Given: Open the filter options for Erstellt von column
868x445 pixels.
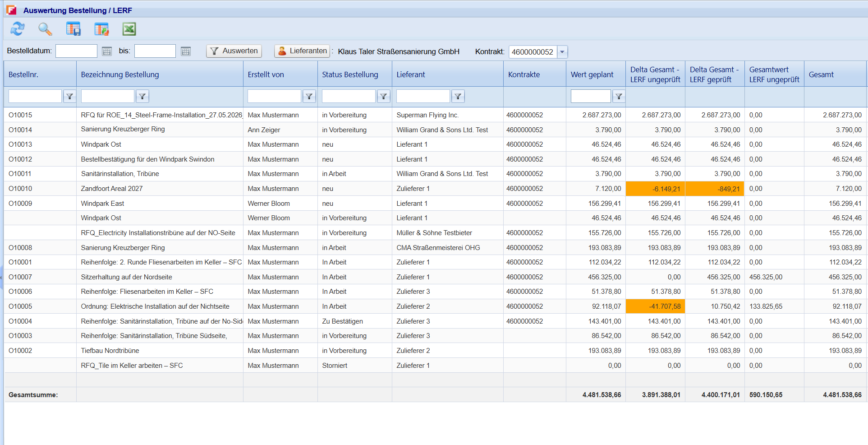Looking at the screenshot, I should point(309,96).
